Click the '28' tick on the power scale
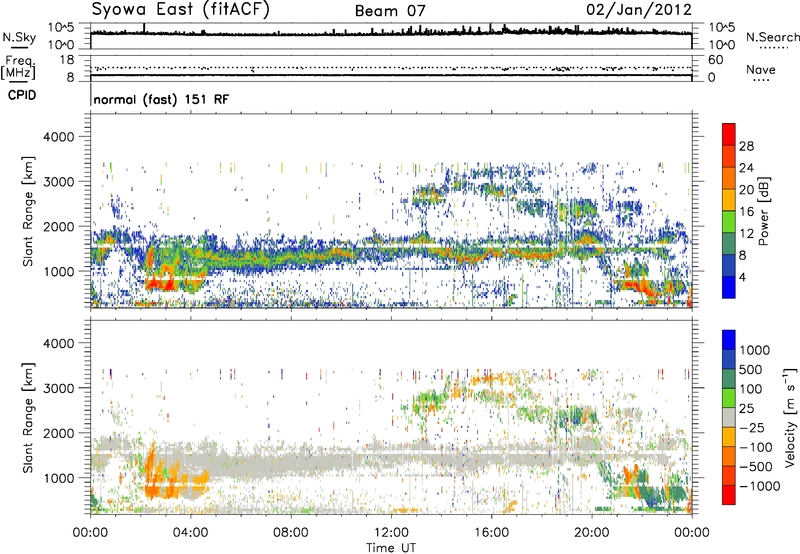This screenshot has height=554, width=800. (x=746, y=146)
